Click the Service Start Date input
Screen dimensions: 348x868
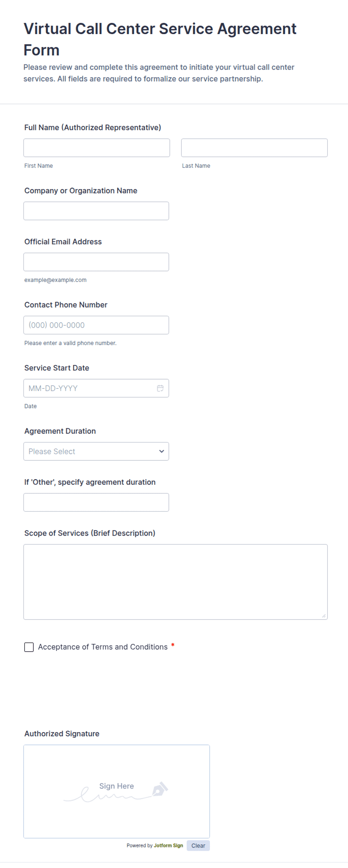point(96,388)
